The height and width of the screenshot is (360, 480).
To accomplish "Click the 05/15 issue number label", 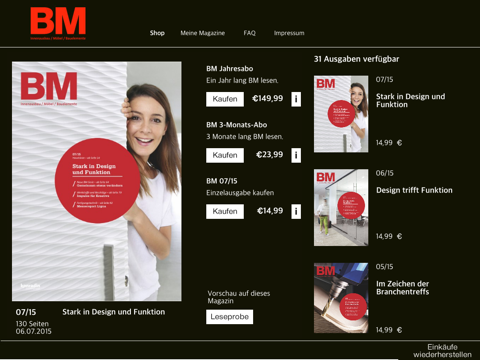I will tap(385, 267).
